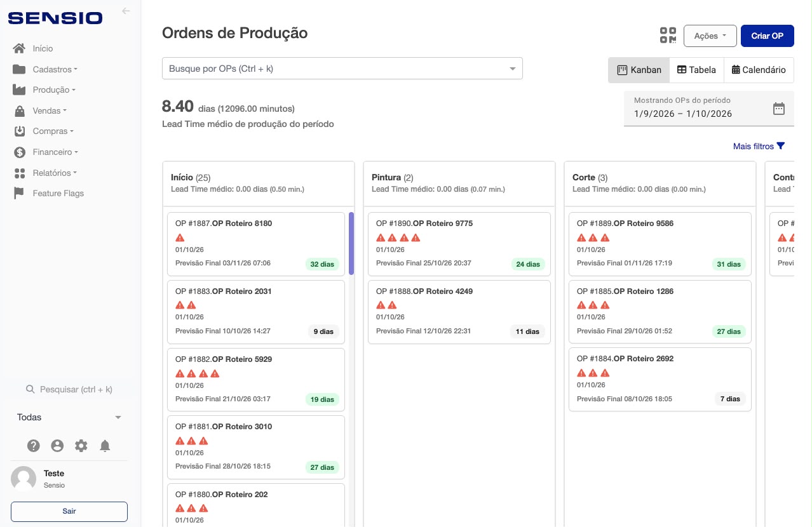812x527 pixels.
Task: Click the 7 dias badge
Action: pos(730,399)
